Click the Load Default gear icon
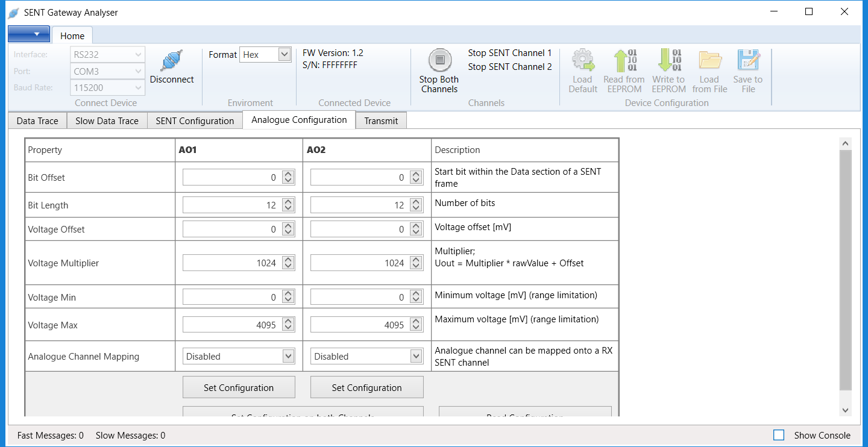 coord(583,61)
